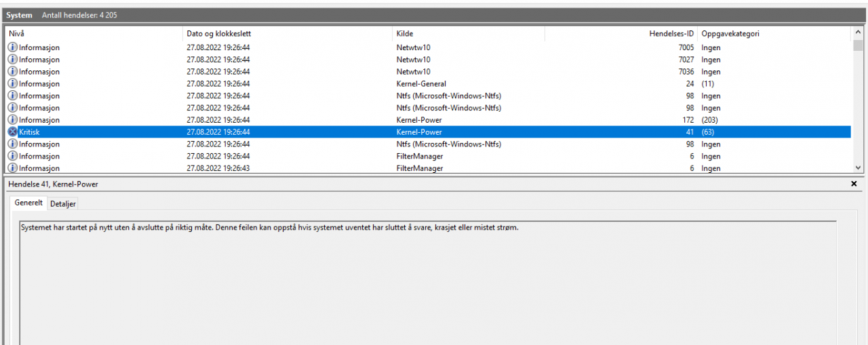Select the Generelt tab
This screenshot has height=345, width=868.
click(x=28, y=203)
